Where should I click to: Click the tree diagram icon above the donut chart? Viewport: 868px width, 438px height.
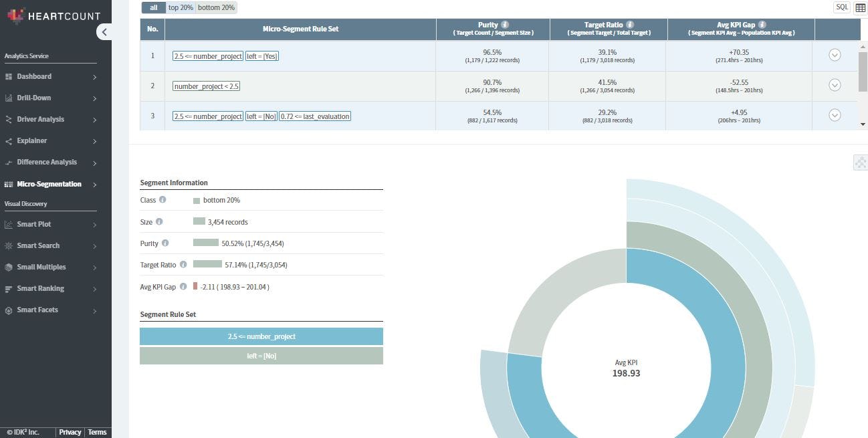(860, 162)
